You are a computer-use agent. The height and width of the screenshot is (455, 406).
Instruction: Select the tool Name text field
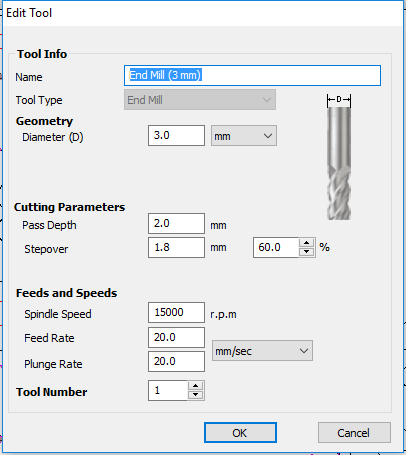click(x=252, y=75)
